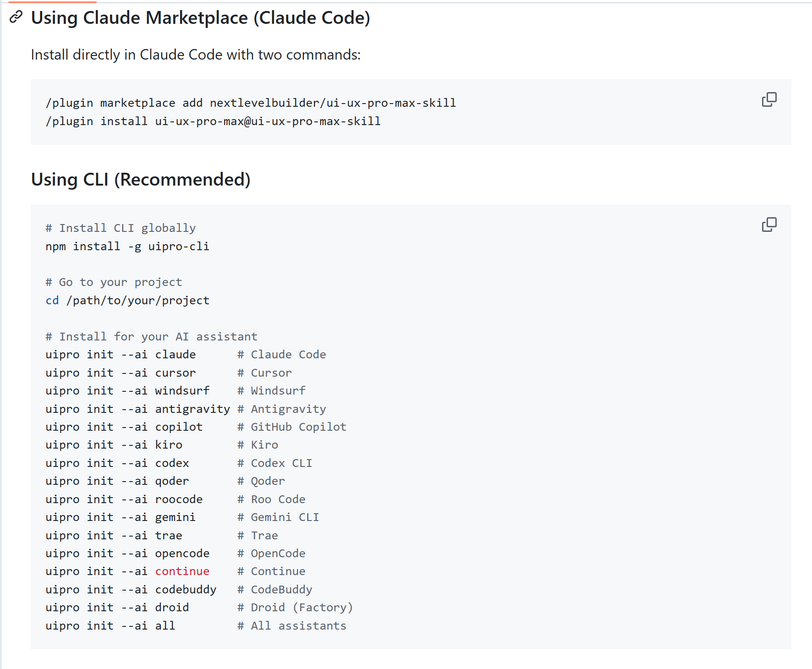Click the anchor link icon beside Claude Marketplace heading

16,17
